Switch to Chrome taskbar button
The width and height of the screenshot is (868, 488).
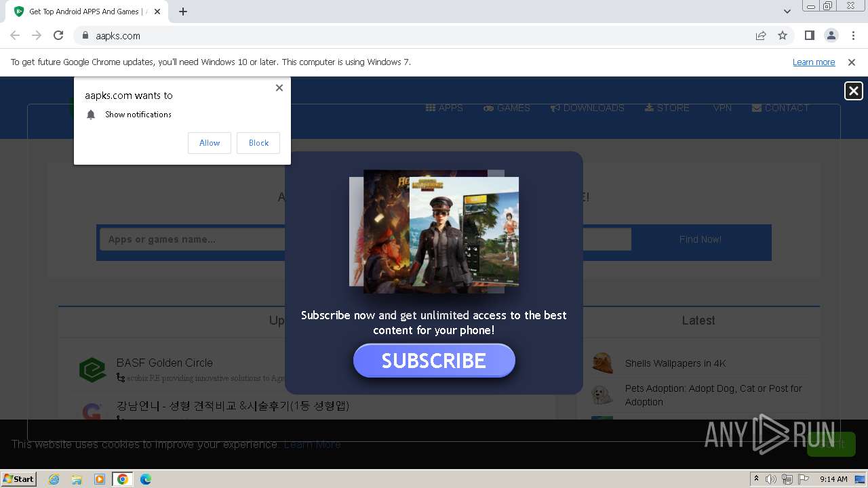(123, 479)
